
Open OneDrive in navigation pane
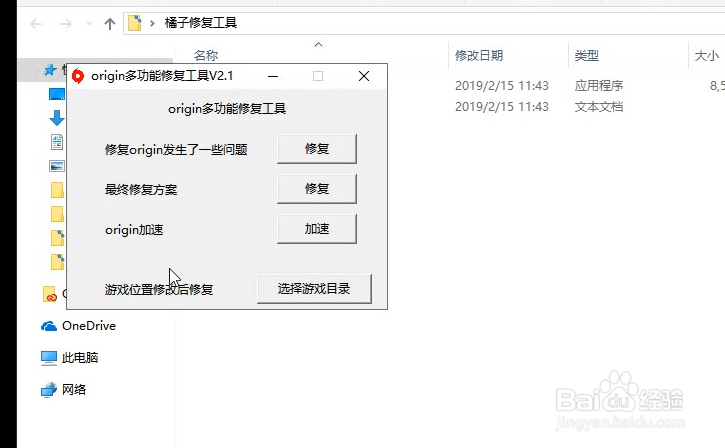78,326
